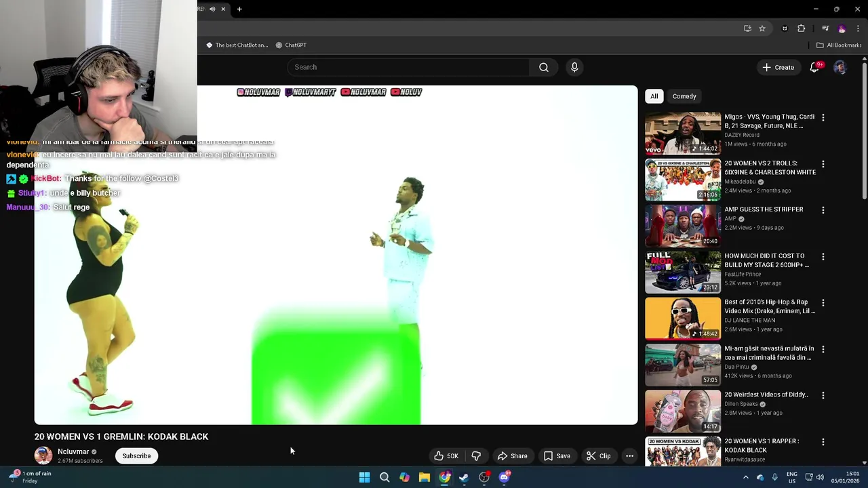
Task: Open The best ChatBot bookmark
Action: pyautogui.click(x=237, y=45)
